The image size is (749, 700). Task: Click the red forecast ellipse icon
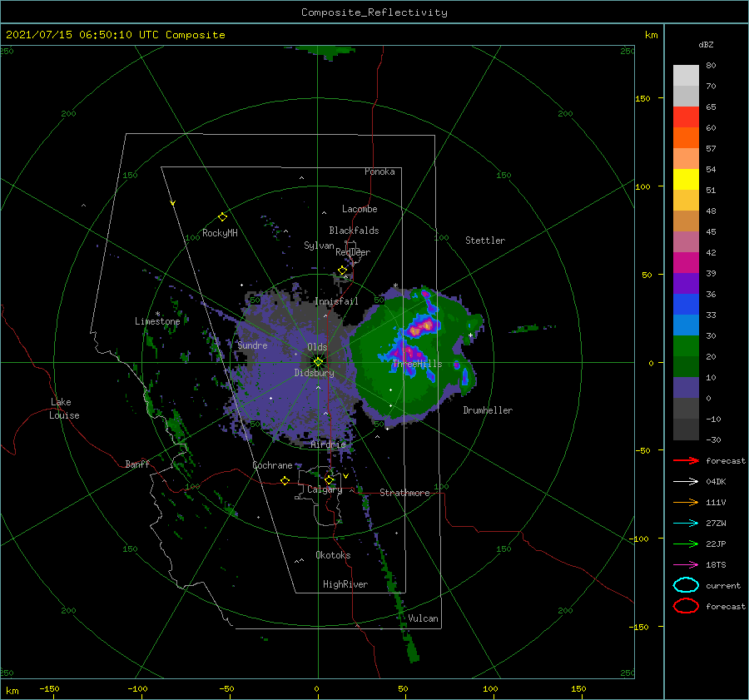coord(686,606)
